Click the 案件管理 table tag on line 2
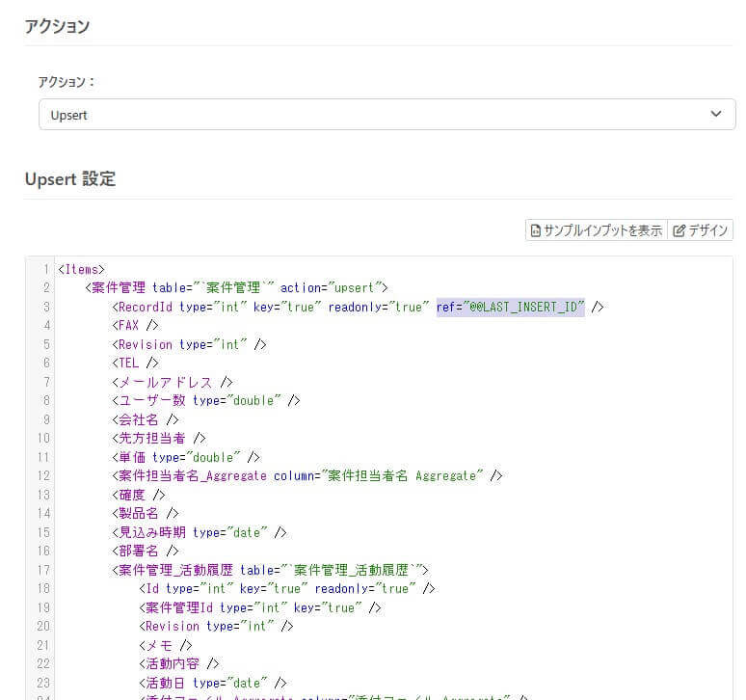This screenshot has width=746, height=700. pyautogui.click(x=236, y=288)
